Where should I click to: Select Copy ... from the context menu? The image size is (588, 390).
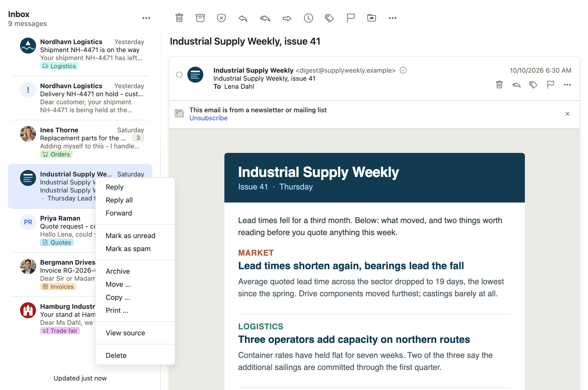pyautogui.click(x=135, y=297)
